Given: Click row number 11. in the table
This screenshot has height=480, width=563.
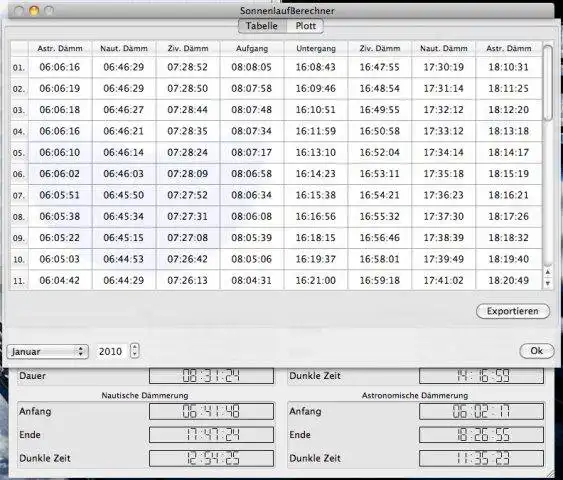Looking at the screenshot, I should [19, 281].
